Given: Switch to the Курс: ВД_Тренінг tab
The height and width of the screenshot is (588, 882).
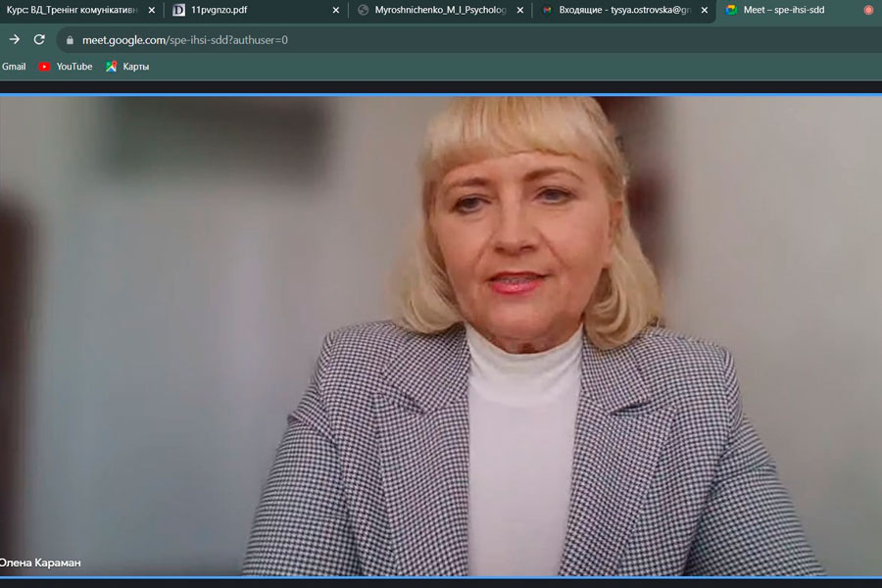Looking at the screenshot, I should 72,10.
